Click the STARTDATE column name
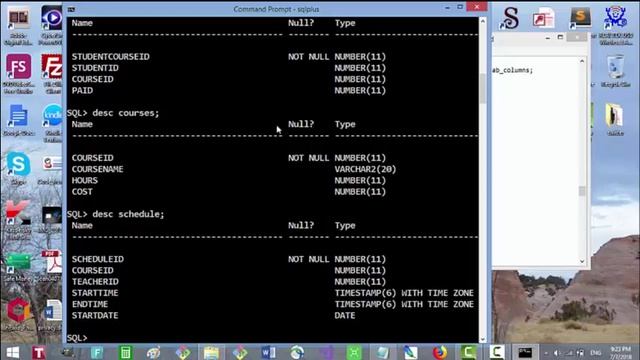640x360 pixels. pyautogui.click(x=95, y=315)
